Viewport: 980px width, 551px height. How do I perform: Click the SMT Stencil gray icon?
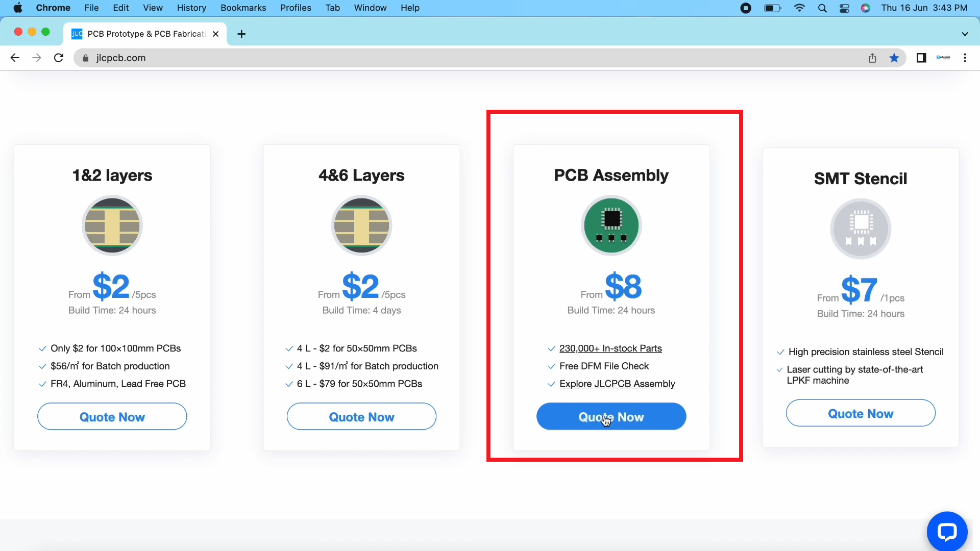coord(861,229)
